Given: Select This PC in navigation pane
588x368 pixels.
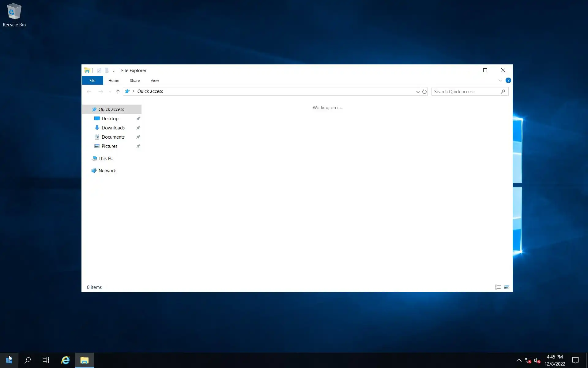Looking at the screenshot, I should tap(106, 158).
